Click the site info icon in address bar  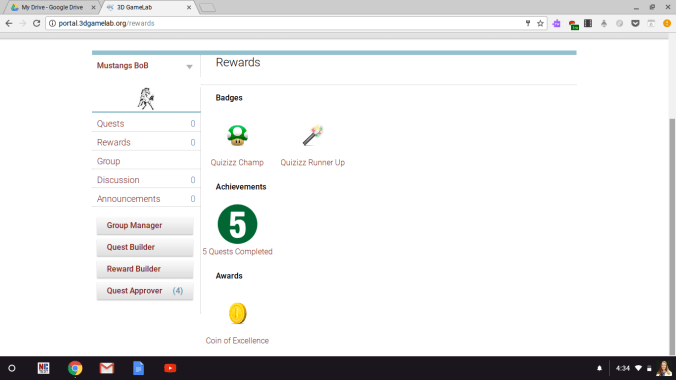pos(52,23)
